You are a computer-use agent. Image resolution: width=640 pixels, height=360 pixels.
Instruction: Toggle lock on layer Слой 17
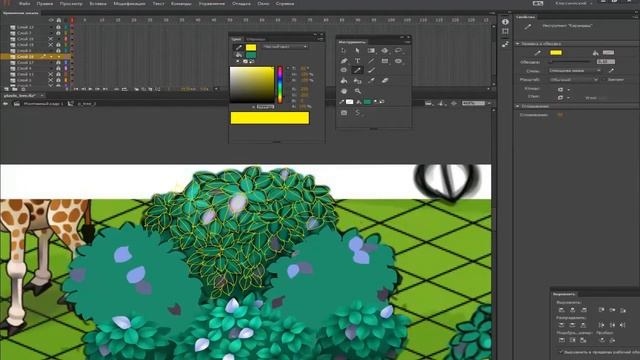[58, 62]
